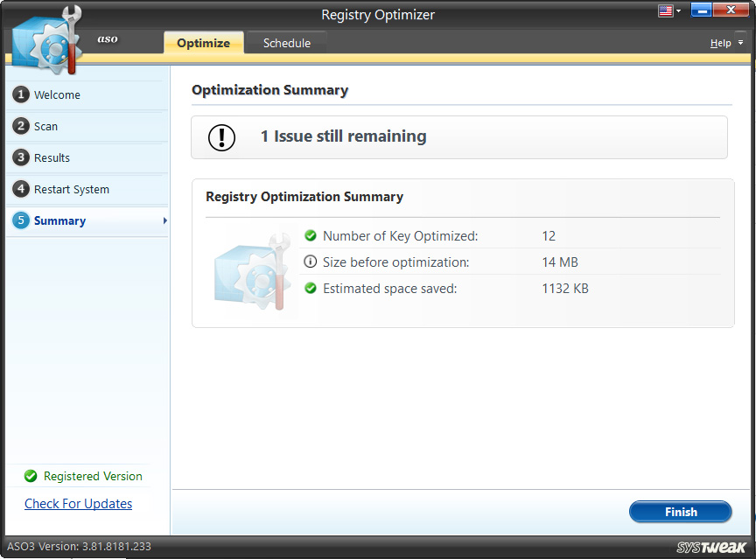Image resolution: width=756 pixels, height=559 pixels.
Task: Click the exclamation icon beside issue remaining
Action: tap(221, 136)
